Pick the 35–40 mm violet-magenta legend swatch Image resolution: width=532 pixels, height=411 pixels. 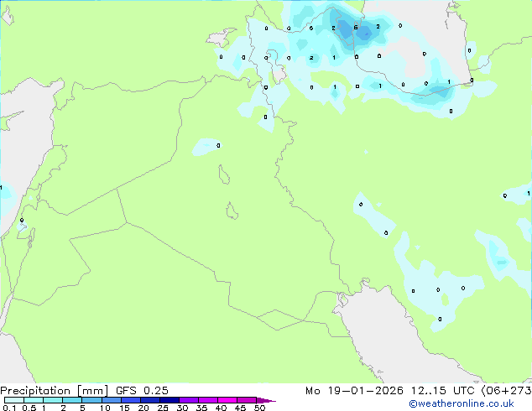click(x=208, y=400)
